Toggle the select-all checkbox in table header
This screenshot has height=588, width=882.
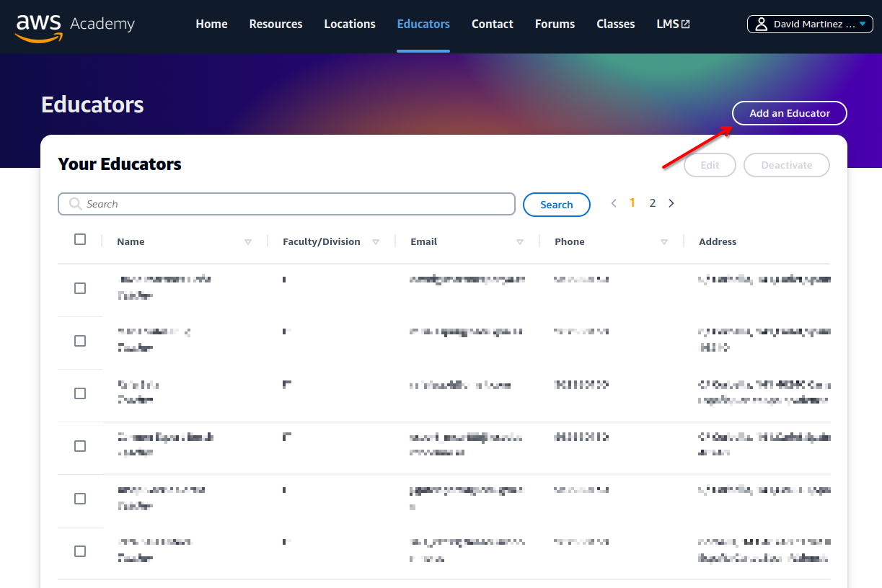[80, 239]
